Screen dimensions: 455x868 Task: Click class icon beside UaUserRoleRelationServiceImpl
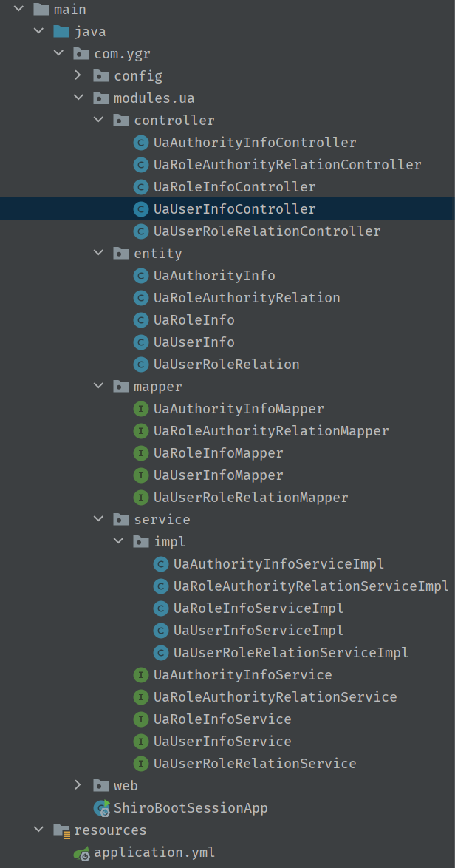pos(161,653)
